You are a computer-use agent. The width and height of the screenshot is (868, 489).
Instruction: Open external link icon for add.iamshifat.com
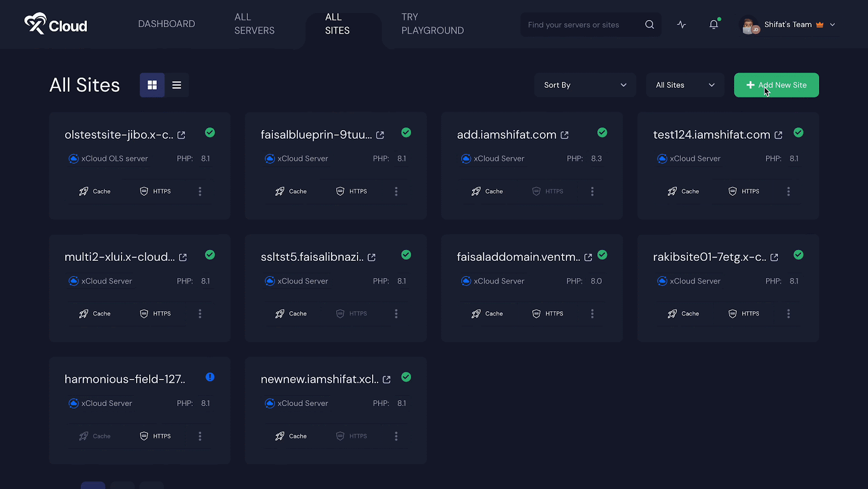[565, 134]
